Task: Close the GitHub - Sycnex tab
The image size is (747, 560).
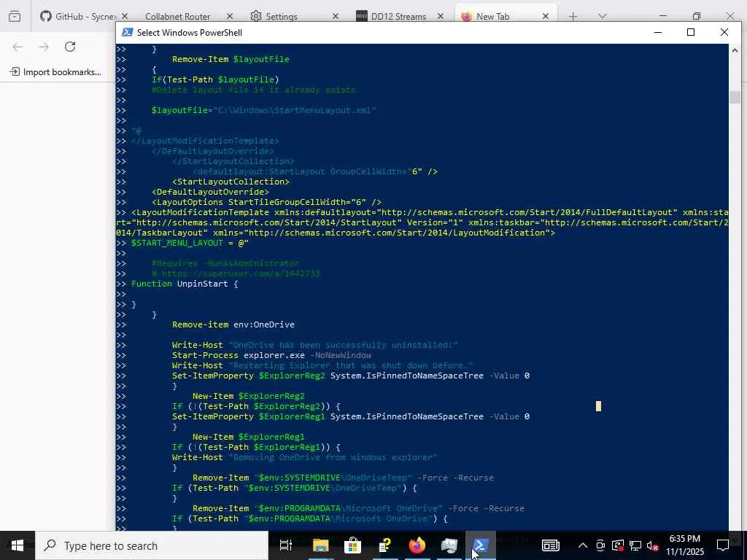Action: tap(124, 16)
